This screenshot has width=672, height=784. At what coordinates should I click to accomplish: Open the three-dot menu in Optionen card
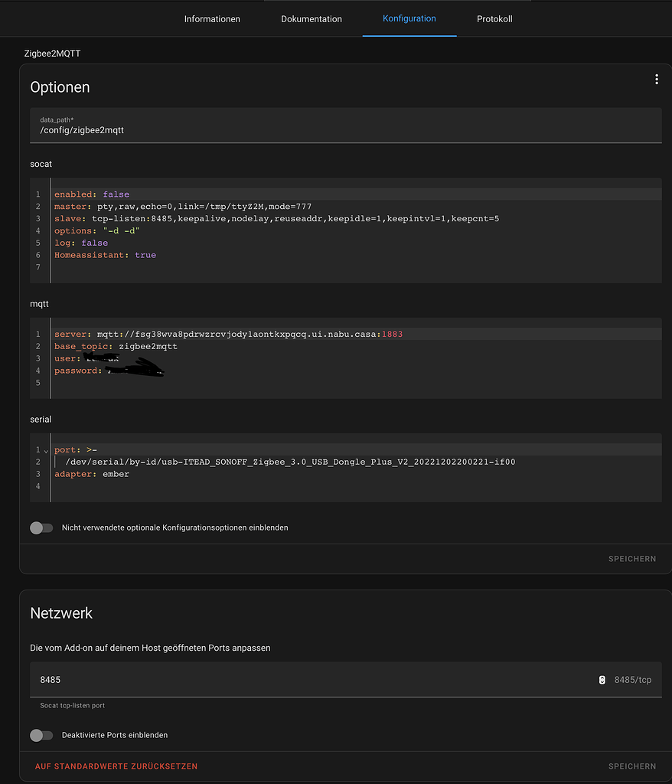pos(656,80)
